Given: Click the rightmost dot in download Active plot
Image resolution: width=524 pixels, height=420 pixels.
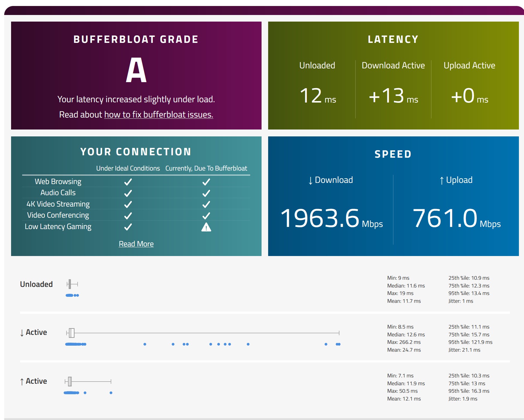Looking at the screenshot, I should click(339, 344).
